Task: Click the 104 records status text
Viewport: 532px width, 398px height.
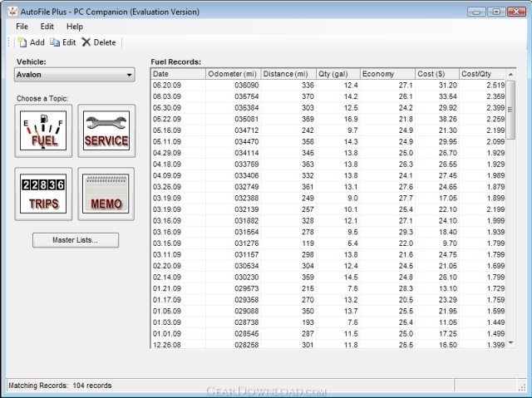Action: (x=92, y=386)
